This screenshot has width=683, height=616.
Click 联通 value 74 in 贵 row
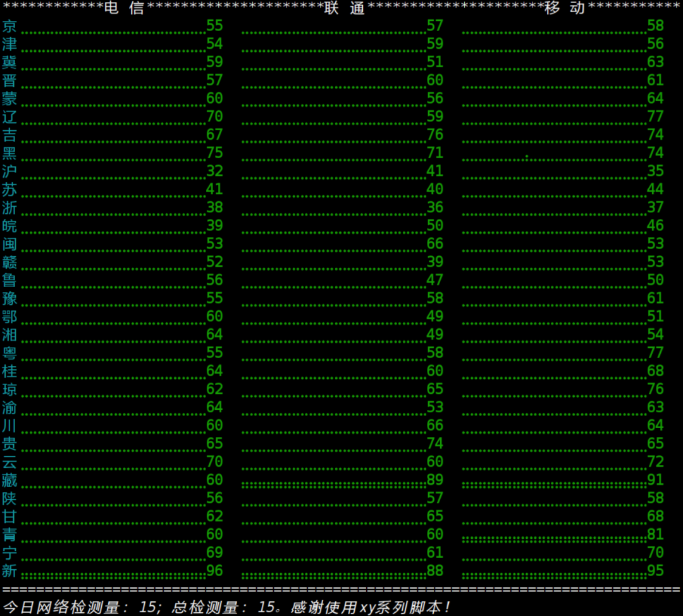[434, 443]
